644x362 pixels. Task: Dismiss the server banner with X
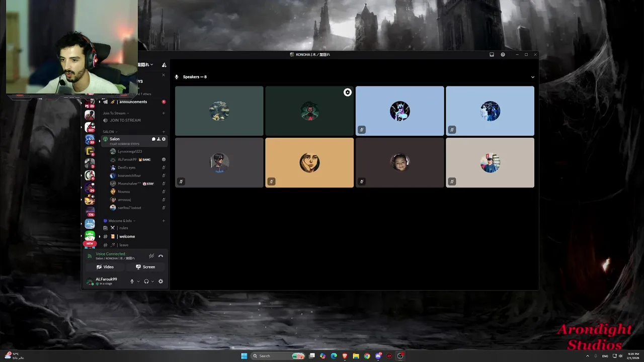[x=163, y=75]
